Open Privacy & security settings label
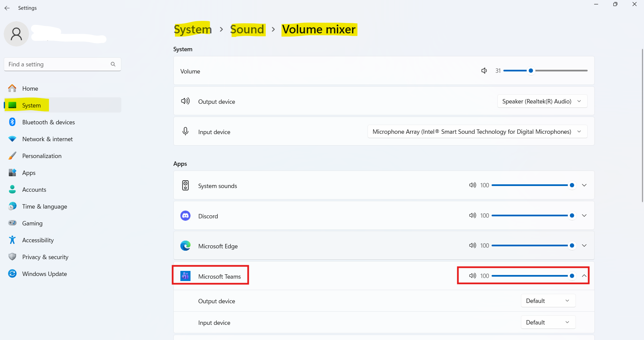644x340 pixels. pyautogui.click(x=45, y=257)
